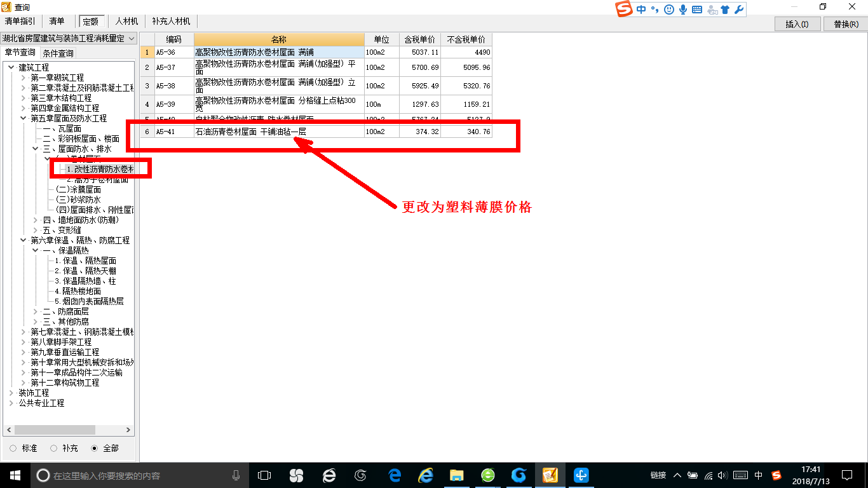Open the blue plus-sign app on the taskbar
The width and height of the screenshot is (868, 488).
click(x=581, y=475)
